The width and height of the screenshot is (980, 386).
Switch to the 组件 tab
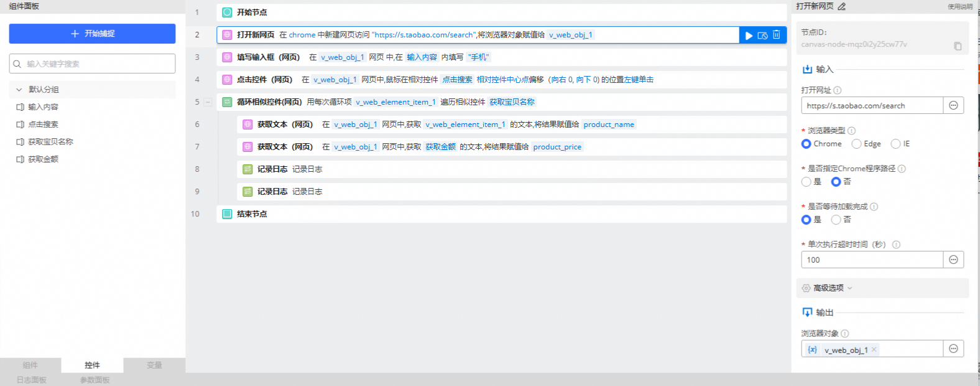pos(30,365)
